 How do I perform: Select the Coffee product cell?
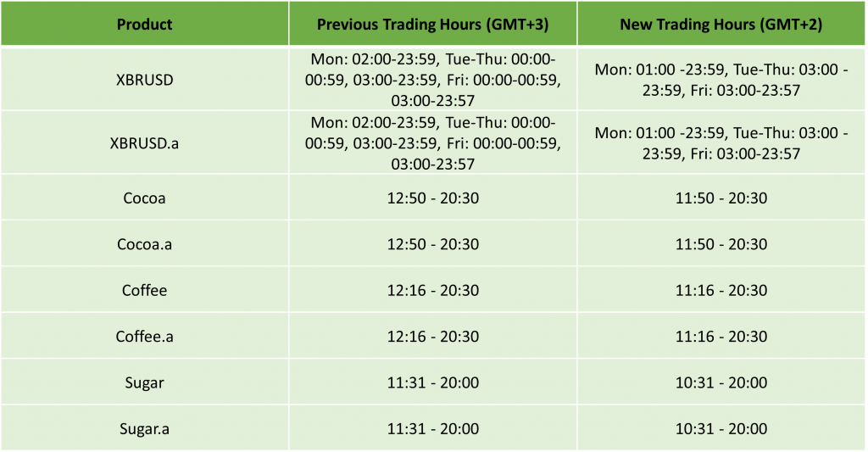tap(144, 290)
